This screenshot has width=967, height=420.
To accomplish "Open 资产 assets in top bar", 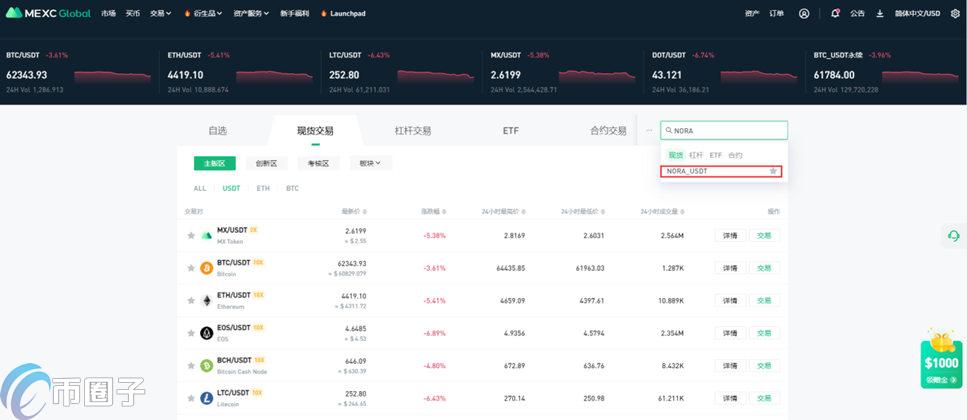I will (752, 13).
